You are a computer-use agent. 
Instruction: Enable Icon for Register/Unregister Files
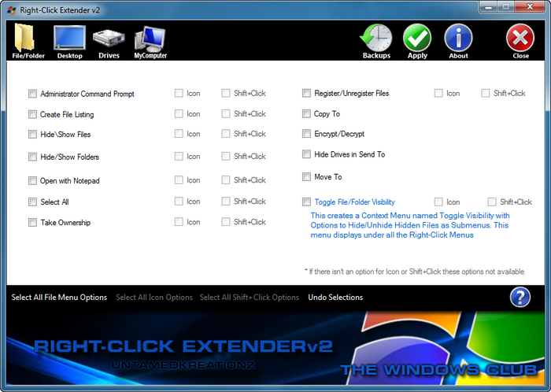(438, 93)
